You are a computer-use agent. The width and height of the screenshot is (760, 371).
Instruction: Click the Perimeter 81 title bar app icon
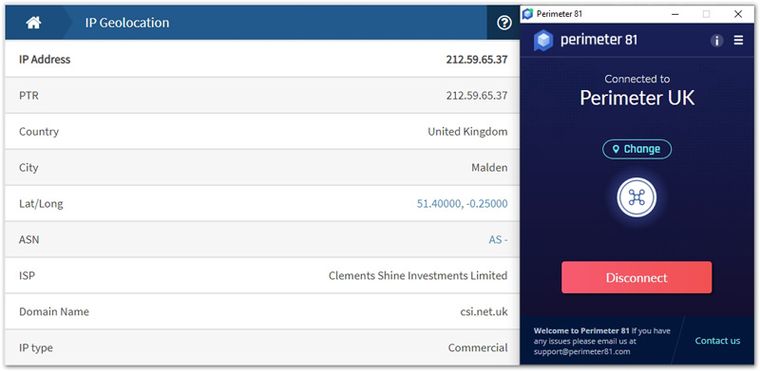pos(528,14)
